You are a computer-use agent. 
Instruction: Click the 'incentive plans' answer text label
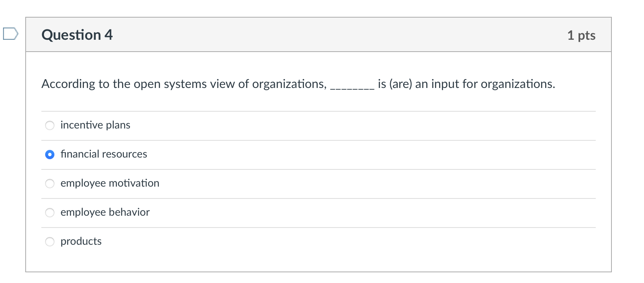coord(95,125)
